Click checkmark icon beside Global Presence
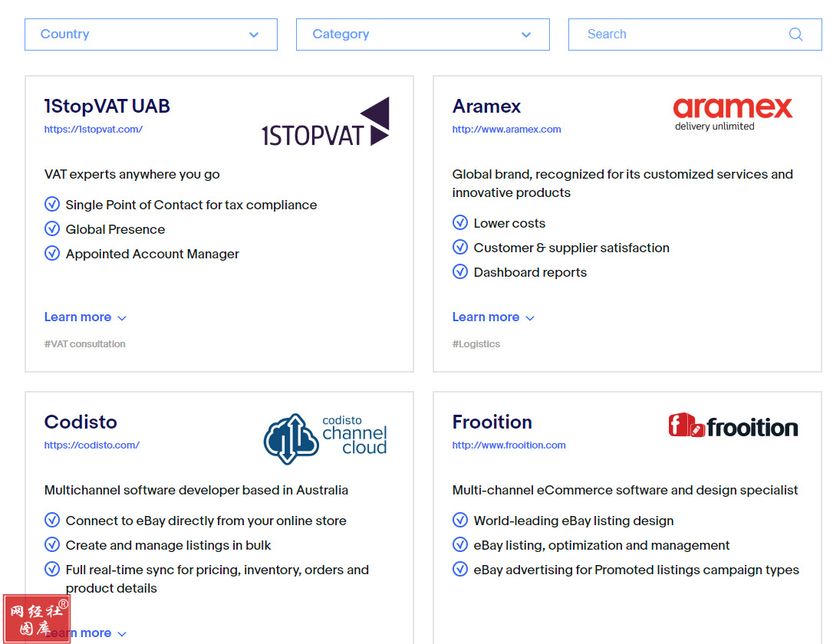833x644 pixels. [52, 228]
